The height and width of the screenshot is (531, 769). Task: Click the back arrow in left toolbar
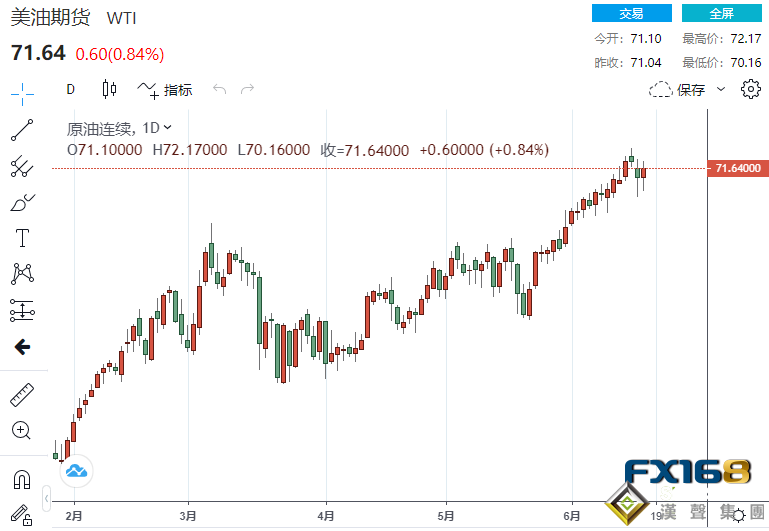point(22,347)
